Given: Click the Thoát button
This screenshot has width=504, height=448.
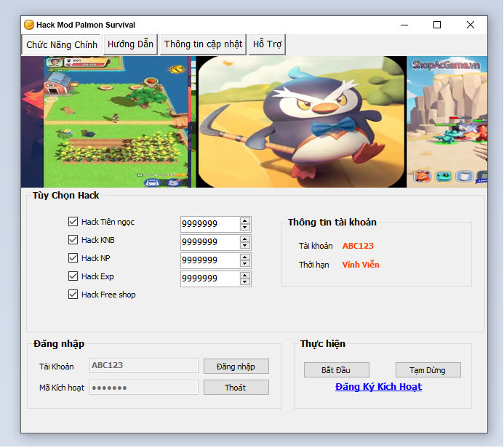Looking at the screenshot, I should 236,388.
